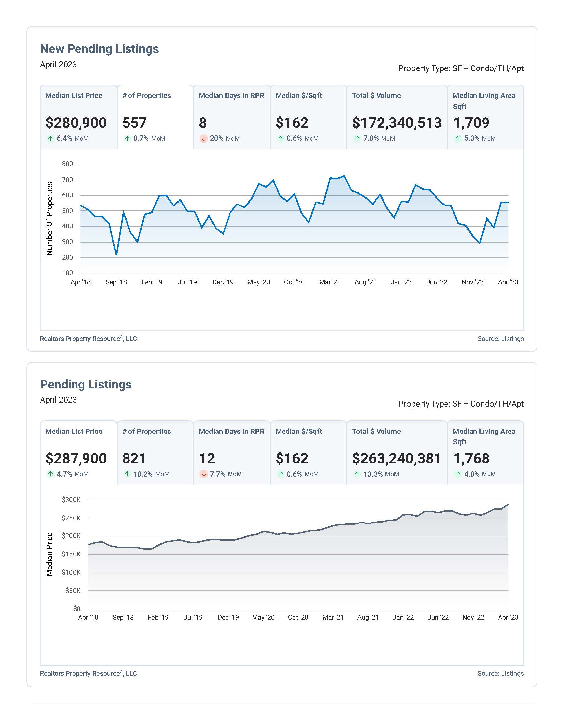Select the 557 # of Properties tab

(155, 117)
